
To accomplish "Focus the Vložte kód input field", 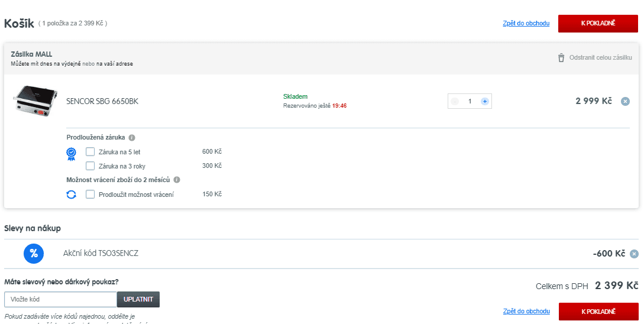I will point(61,299).
